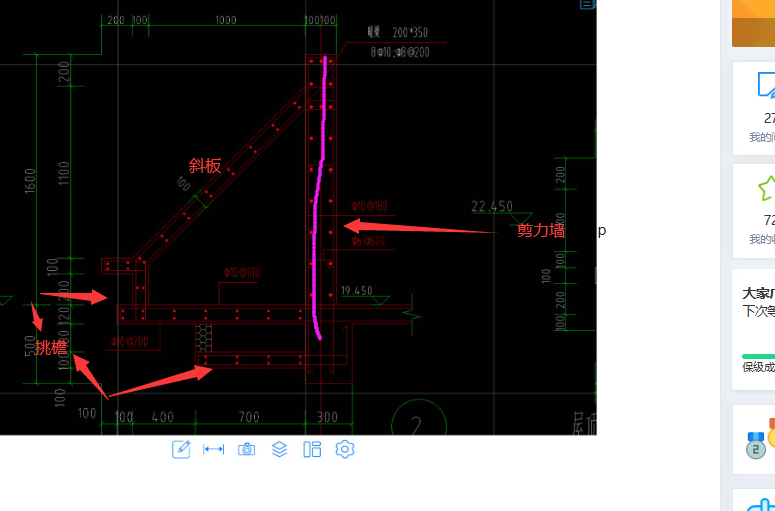The image size is (775, 511).
Task: Click the 400 dimension at the bottom
Action: click(163, 417)
